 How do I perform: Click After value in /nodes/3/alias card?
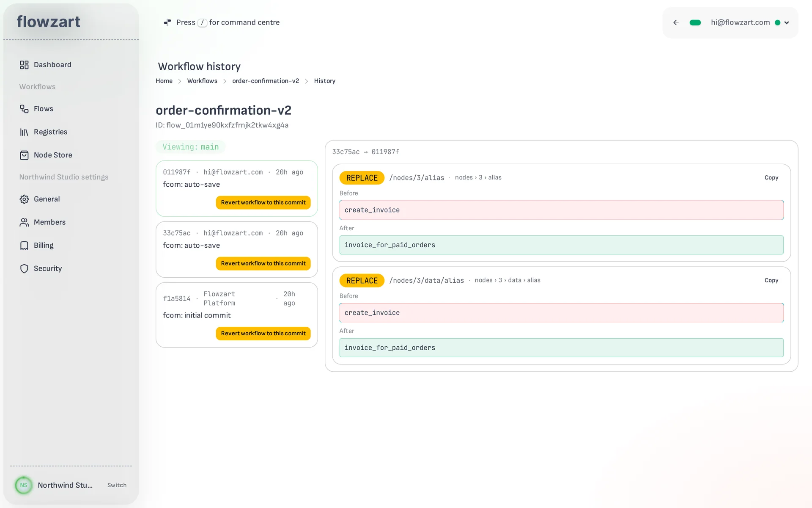561,245
